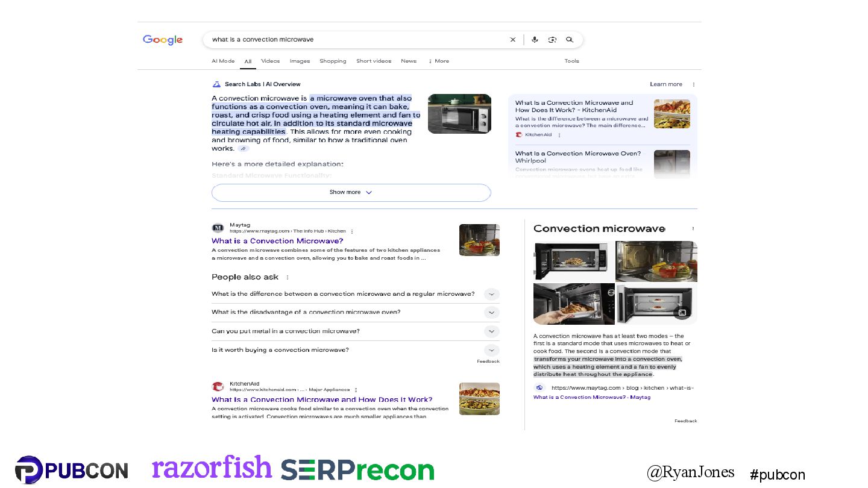The width and height of the screenshot is (868, 488).
Task: Click Feedback under People also ask
Action: 488,361
